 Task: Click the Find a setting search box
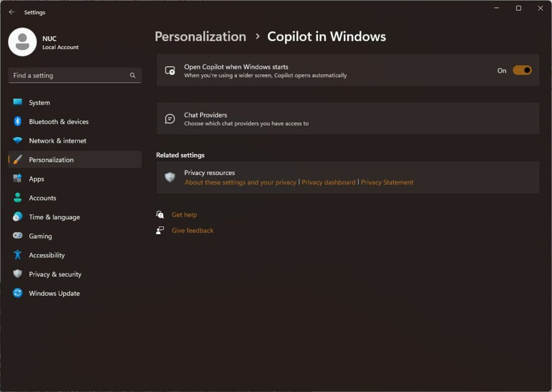70,75
